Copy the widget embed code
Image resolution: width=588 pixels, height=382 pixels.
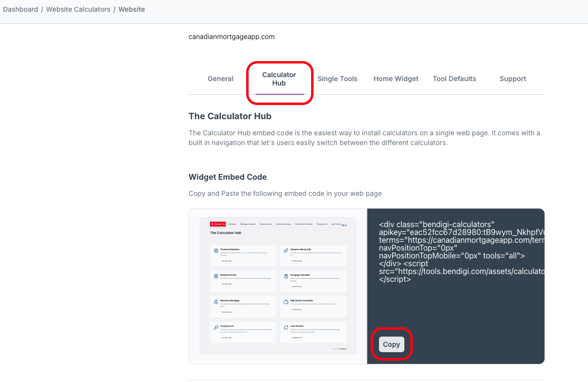click(x=391, y=344)
